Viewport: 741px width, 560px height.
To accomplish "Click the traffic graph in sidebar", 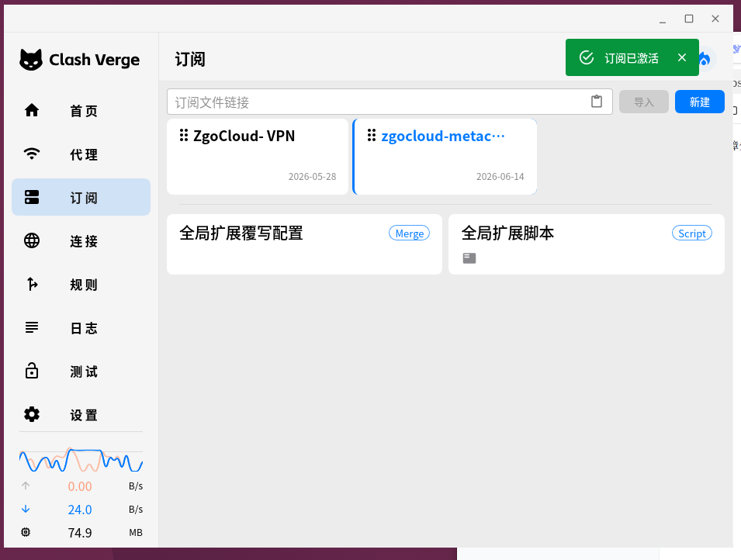I will [81, 460].
